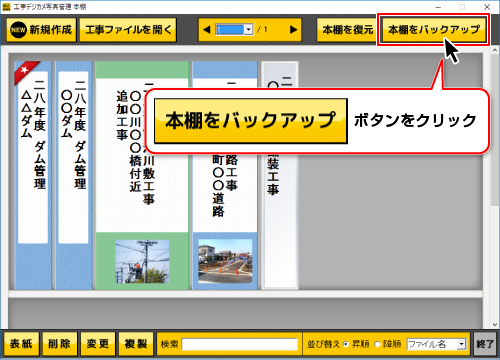Click the vertical scrollbar down arrow

click(x=495, y=324)
